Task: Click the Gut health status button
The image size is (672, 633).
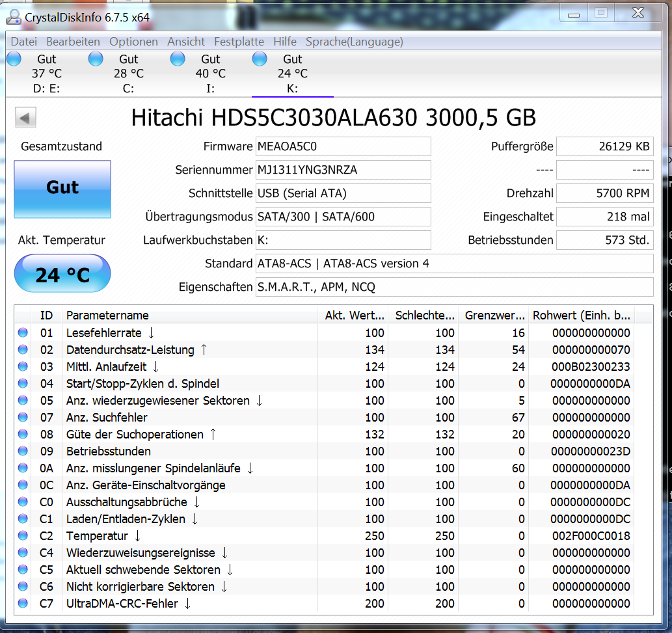Action: 62,189
